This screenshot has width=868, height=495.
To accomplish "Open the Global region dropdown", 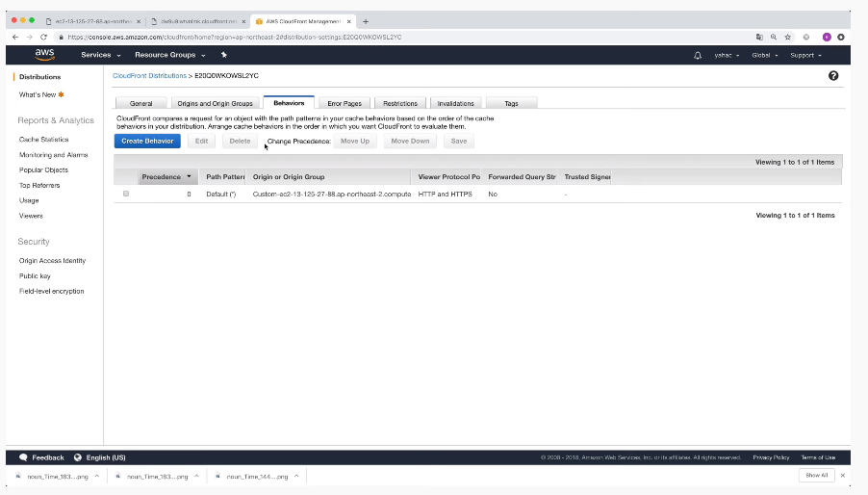I will [764, 55].
